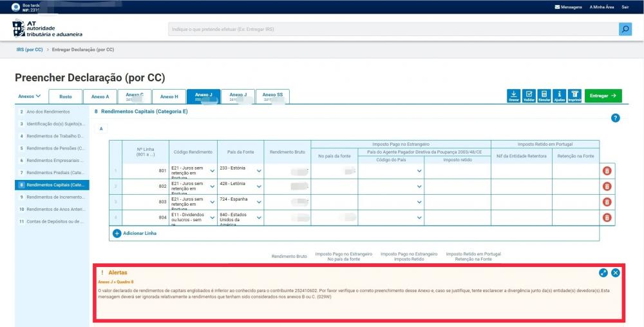Open the Simular calculator tool
This screenshot has height=327, width=644.
point(544,95)
